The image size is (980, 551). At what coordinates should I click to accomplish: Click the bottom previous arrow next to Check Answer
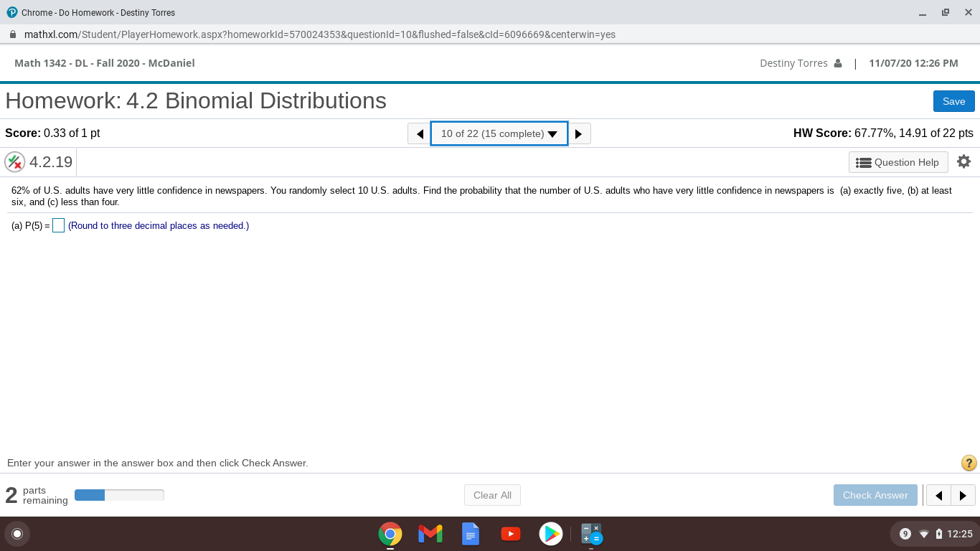point(938,495)
